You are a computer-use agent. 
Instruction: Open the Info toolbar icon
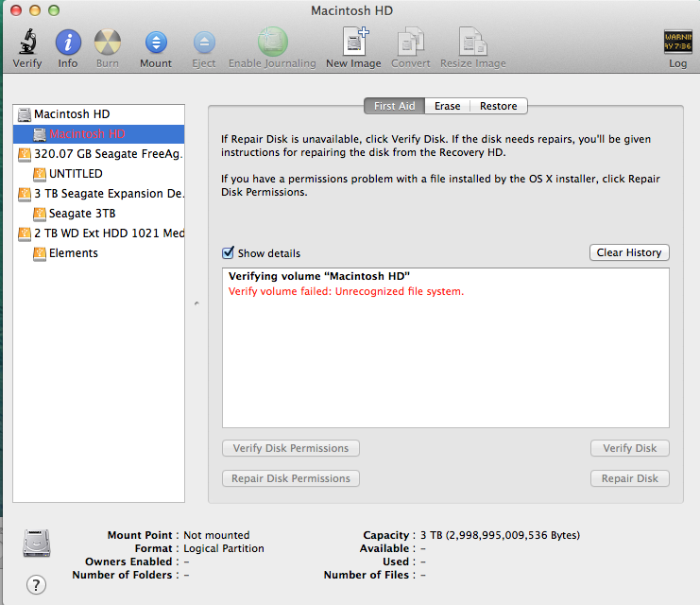[68, 43]
